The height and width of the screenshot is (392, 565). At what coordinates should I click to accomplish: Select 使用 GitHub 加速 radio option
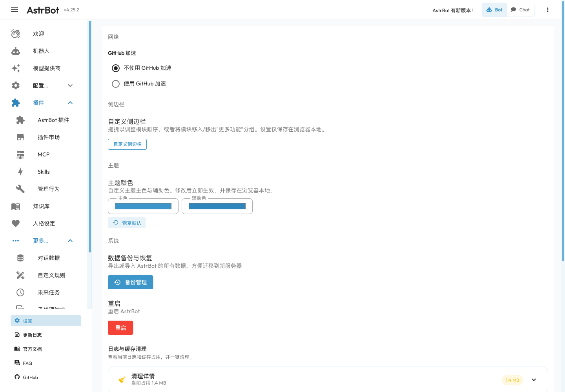(116, 84)
